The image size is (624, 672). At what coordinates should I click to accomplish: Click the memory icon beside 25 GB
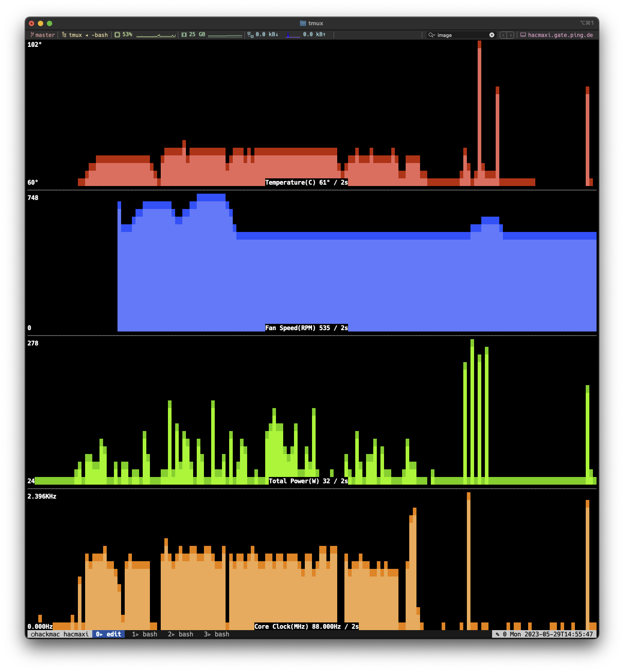[184, 35]
